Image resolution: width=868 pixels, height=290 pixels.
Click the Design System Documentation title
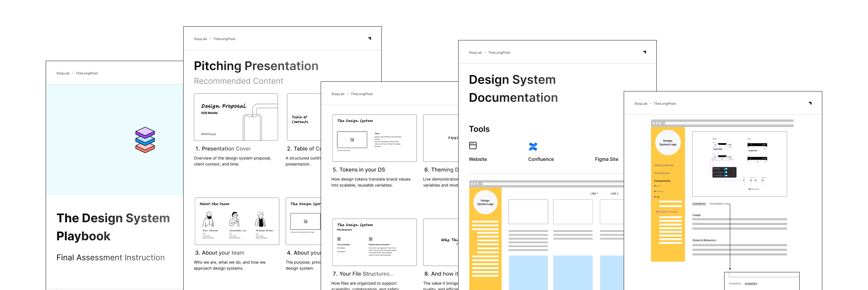[x=513, y=88]
